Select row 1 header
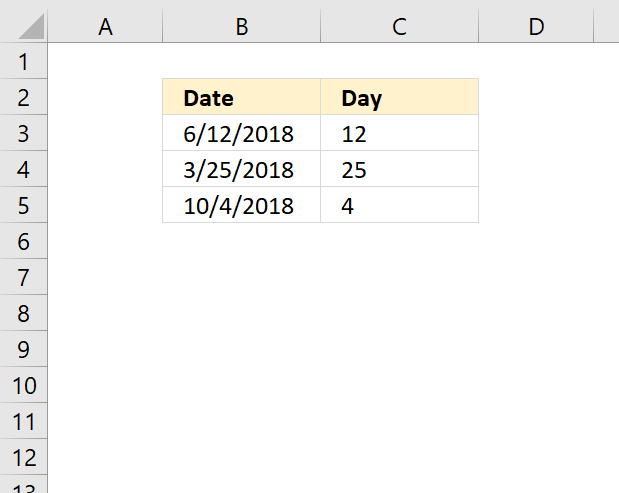 pos(23,61)
